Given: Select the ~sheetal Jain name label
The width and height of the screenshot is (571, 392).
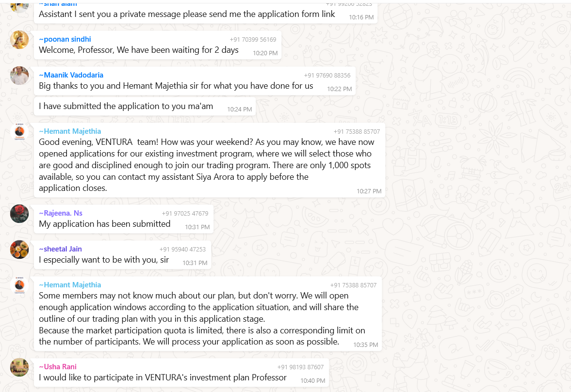Looking at the screenshot, I should coord(61,249).
